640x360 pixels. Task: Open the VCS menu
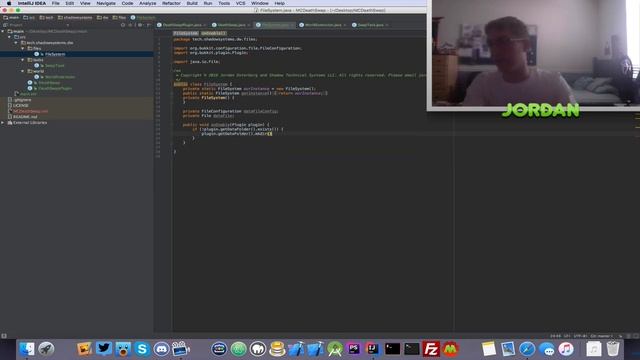click(x=240, y=3)
